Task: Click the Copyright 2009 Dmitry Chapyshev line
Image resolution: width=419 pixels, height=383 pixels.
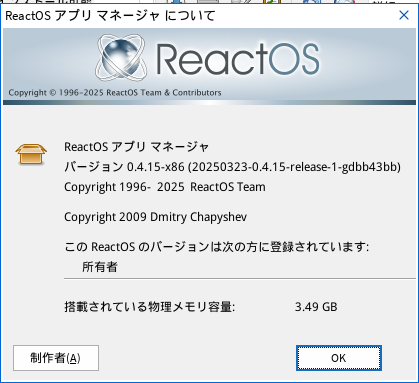Action: coord(155,217)
